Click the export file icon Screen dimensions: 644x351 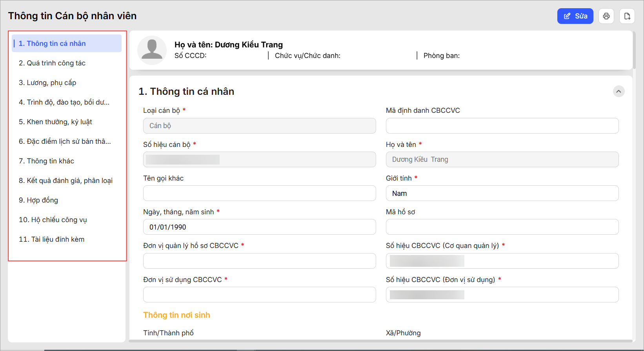[x=627, y=16]
